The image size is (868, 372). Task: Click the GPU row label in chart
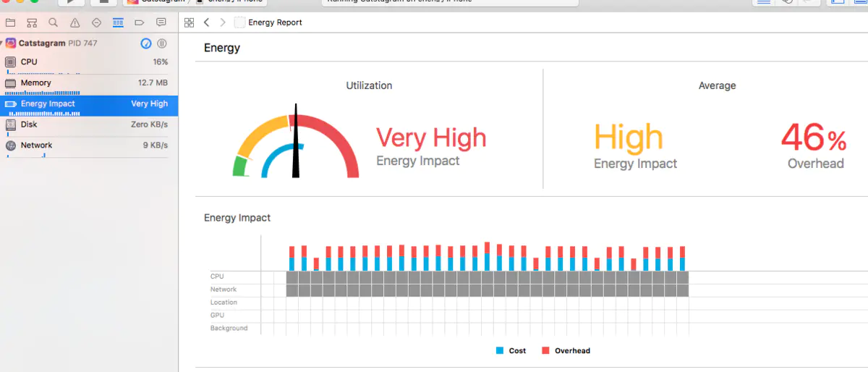(x=217, y=316)
